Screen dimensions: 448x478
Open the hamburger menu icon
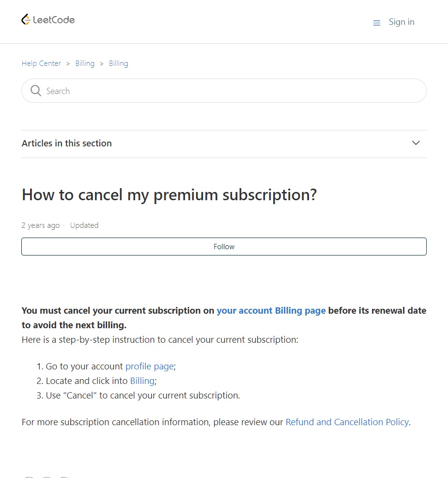pos(377,23)
